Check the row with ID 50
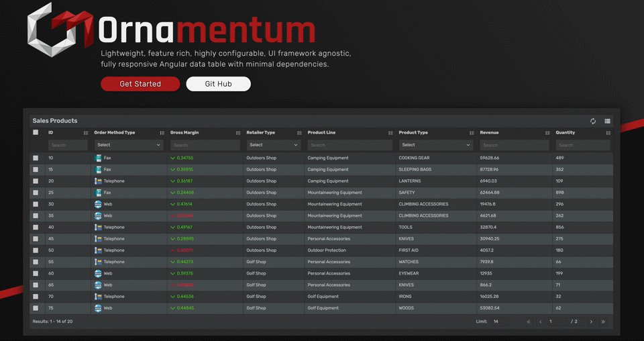 click(36, 250)
